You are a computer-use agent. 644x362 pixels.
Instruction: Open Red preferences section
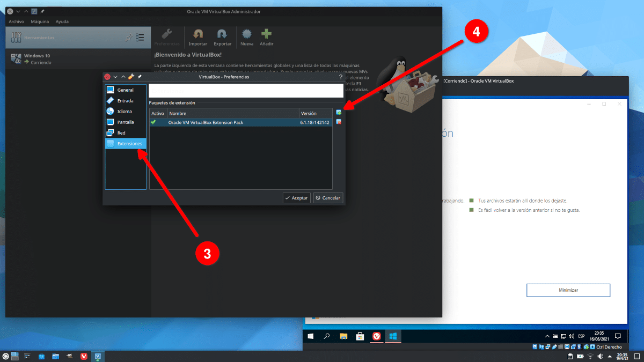point(126,133)
